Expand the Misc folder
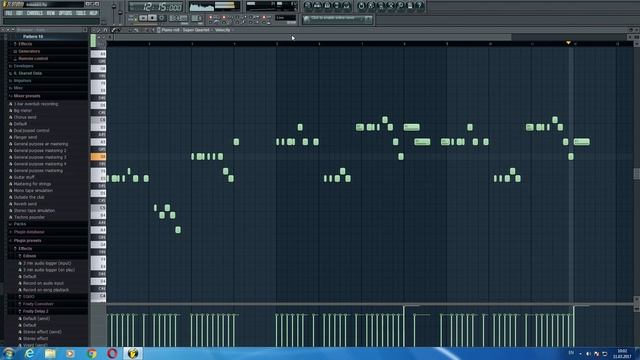This screenshot has height=360, width=640. click(18, 88)
